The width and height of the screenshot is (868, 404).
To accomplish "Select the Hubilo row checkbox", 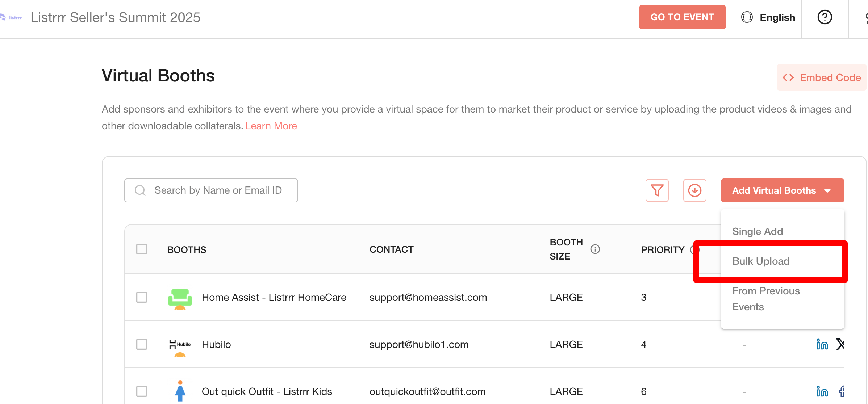I will coord(142,344).
